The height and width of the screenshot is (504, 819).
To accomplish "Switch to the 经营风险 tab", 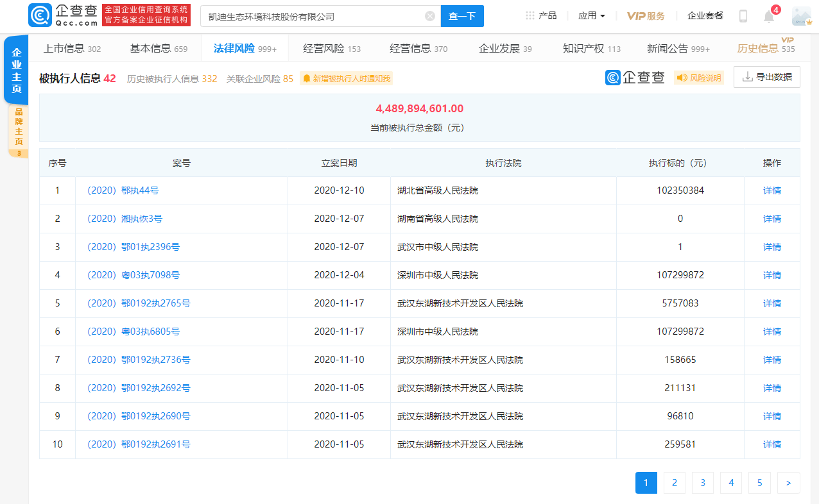I will point(332,48).
